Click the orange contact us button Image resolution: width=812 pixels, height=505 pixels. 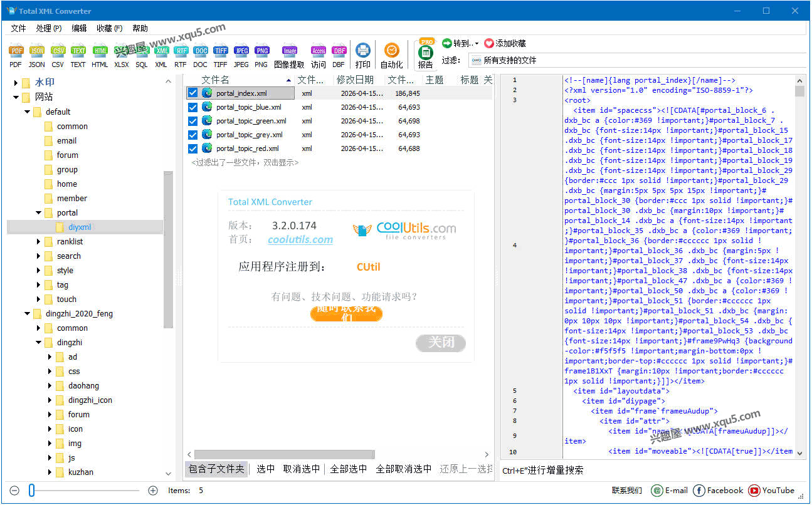(x=346, y=313)
